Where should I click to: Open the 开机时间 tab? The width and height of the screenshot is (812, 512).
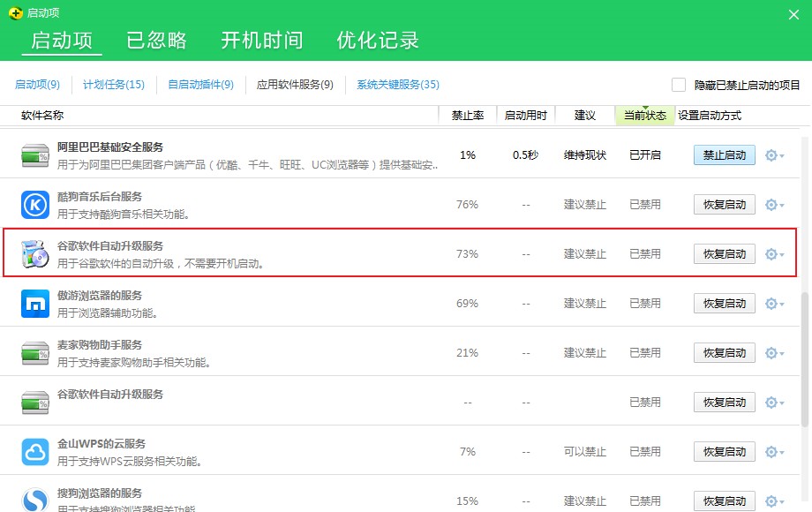pyautogui.click(x=262, y=41)
